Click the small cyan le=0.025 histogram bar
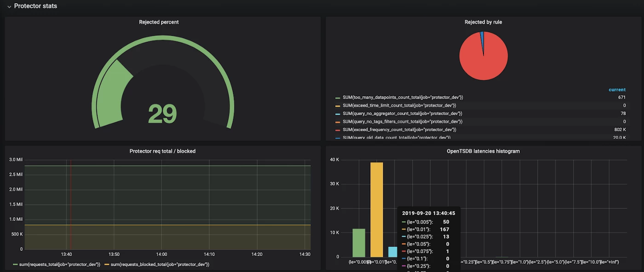Viewport: 644px width, 272px height. (392, 252)
